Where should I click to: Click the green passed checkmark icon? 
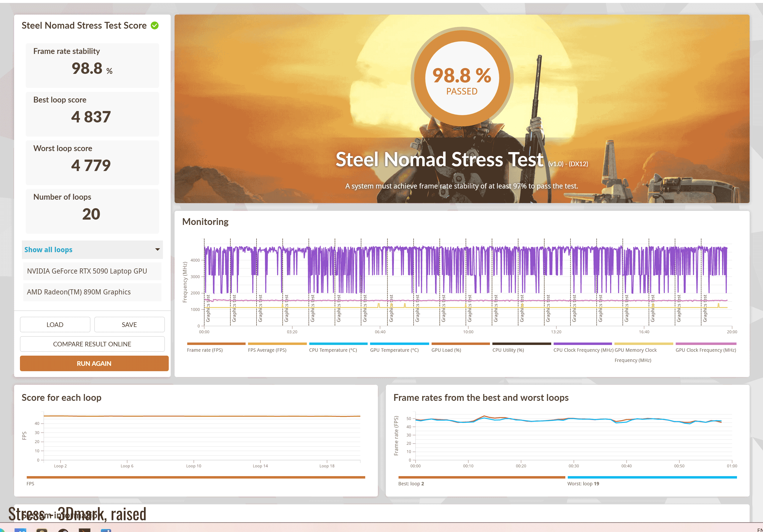155,26
